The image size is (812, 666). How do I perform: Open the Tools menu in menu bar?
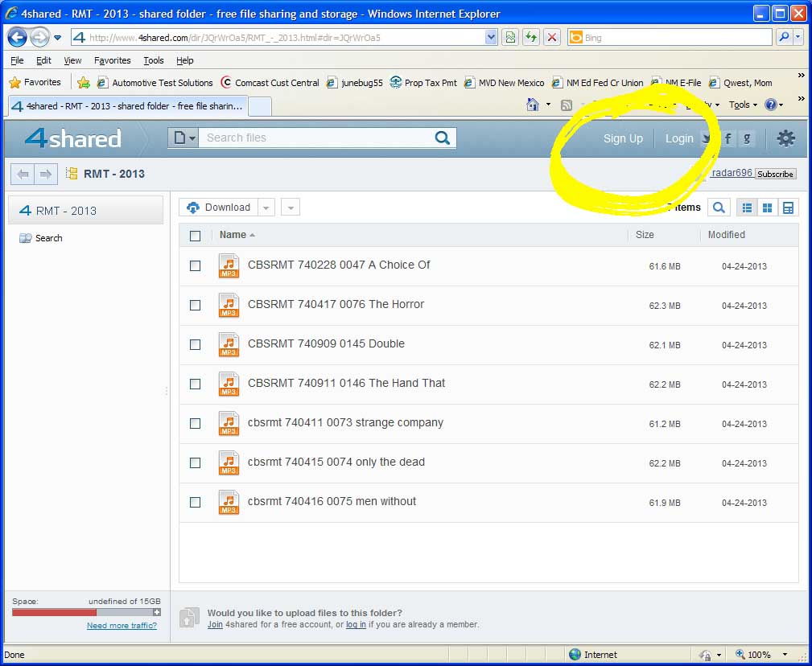153,60
